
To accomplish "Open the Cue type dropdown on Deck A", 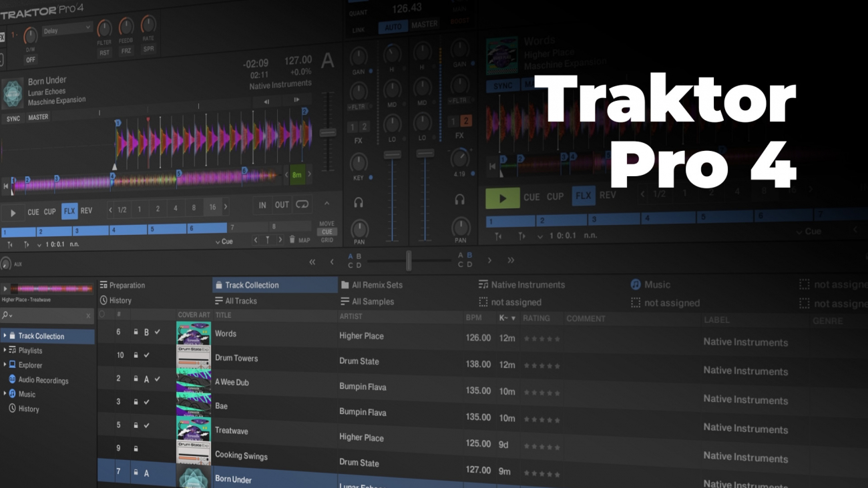I will tap(224, 241).
